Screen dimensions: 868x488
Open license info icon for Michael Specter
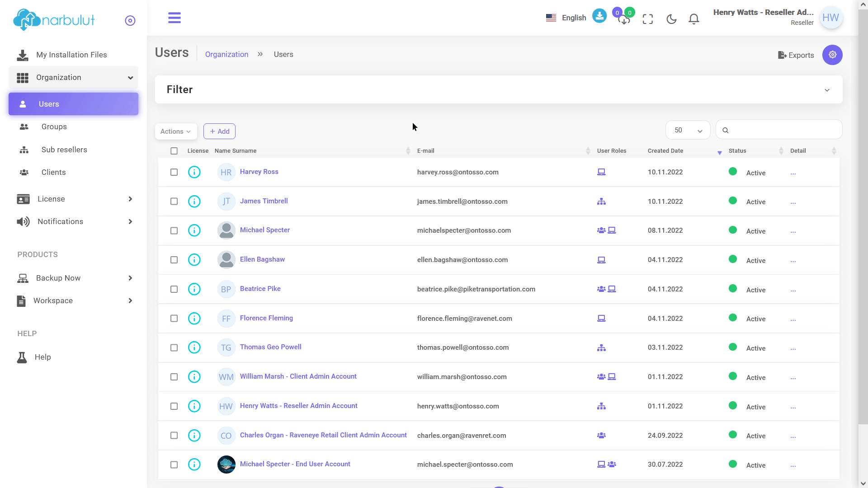click(194, 230)
